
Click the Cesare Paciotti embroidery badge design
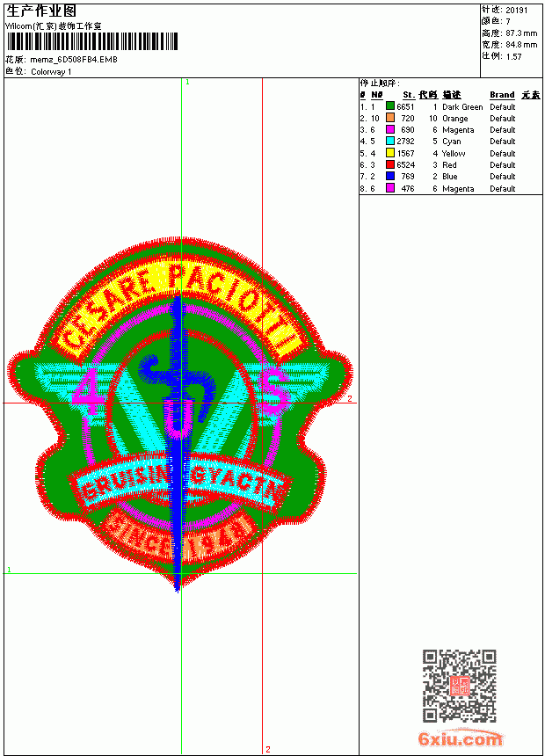click(x=180, y=414)
